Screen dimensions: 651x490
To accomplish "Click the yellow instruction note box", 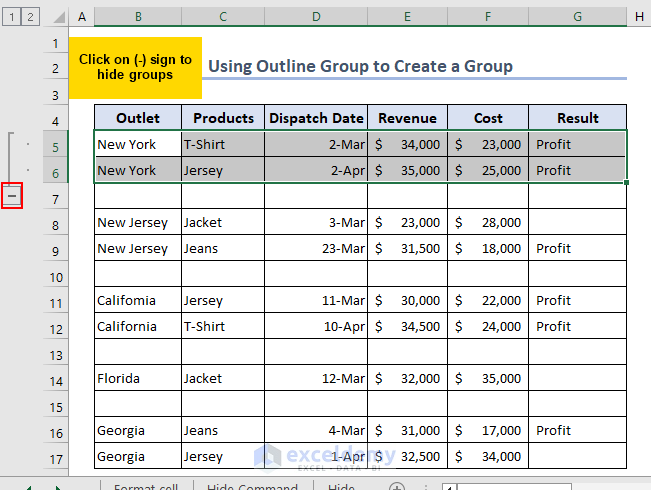I will 135,67.
